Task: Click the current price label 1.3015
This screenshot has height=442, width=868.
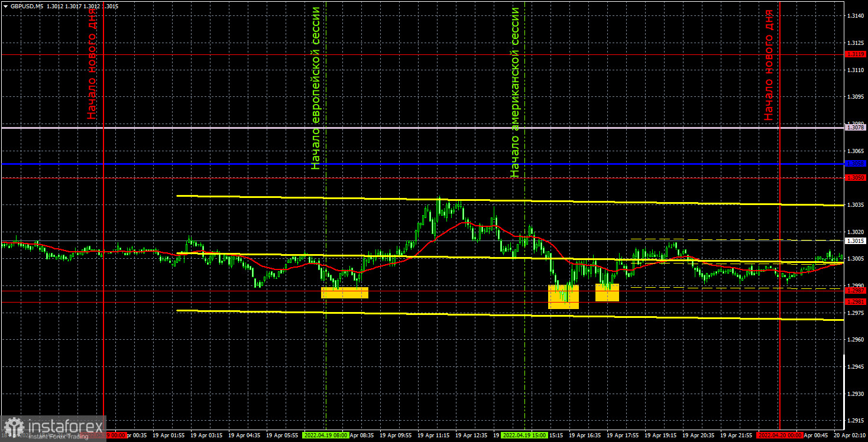Action: [x=856, y=240]
